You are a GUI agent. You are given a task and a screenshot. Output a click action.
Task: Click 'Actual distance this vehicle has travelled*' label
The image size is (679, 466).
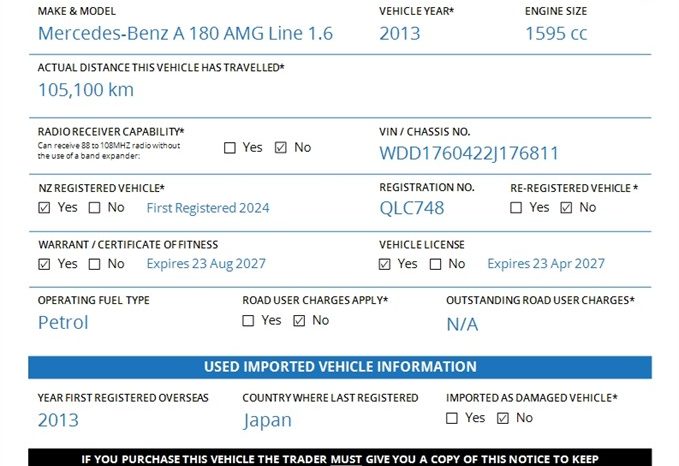[x=161, y=68]
